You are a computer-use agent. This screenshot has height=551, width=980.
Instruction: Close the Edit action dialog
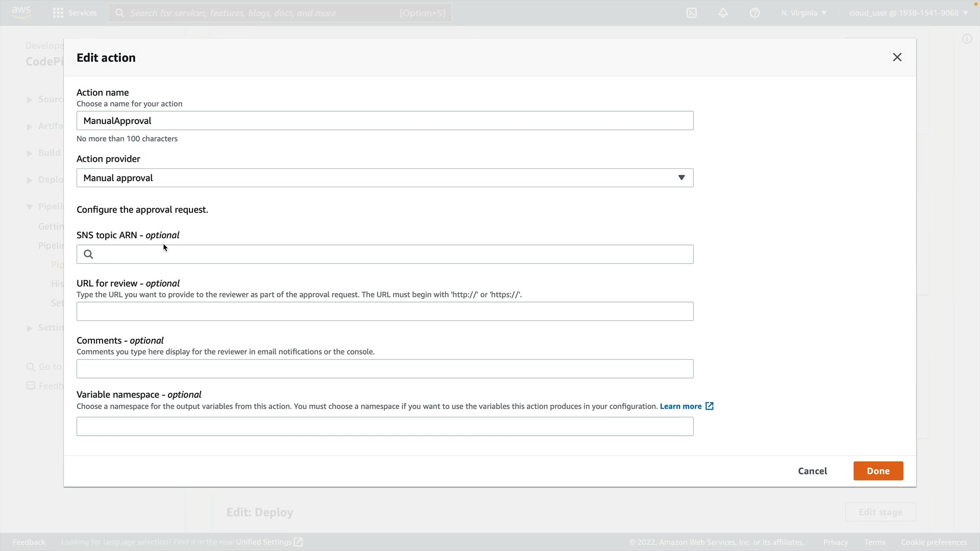coord(897,57)
